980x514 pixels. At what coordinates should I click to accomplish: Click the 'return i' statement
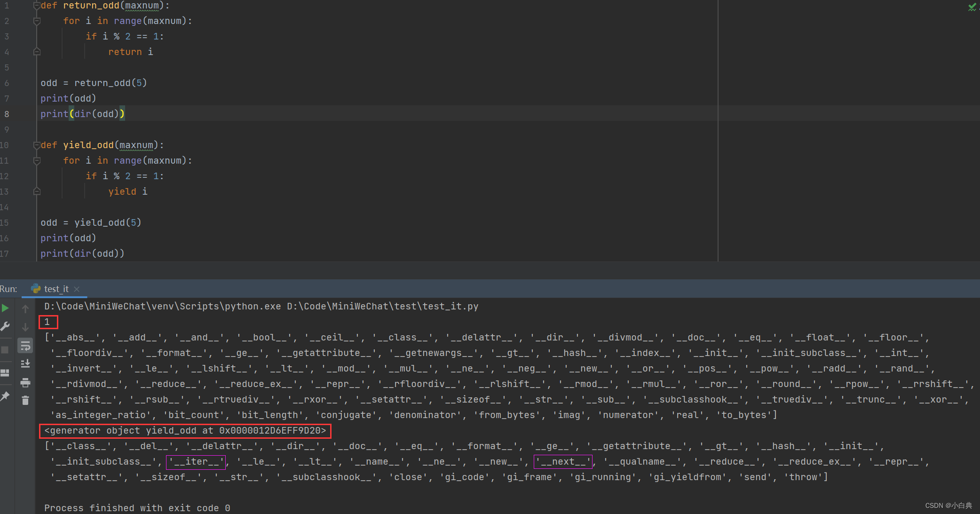tap(131, 52)
